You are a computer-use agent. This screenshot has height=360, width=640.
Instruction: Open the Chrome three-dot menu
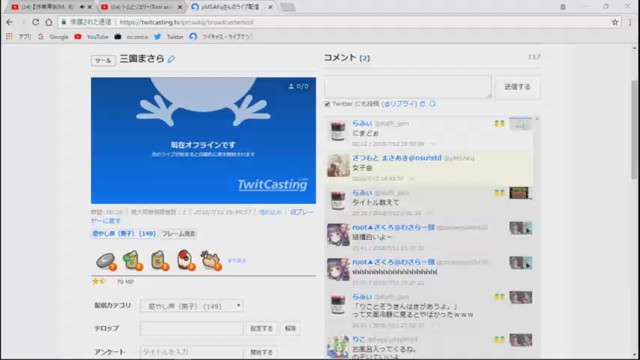point(631,22)
